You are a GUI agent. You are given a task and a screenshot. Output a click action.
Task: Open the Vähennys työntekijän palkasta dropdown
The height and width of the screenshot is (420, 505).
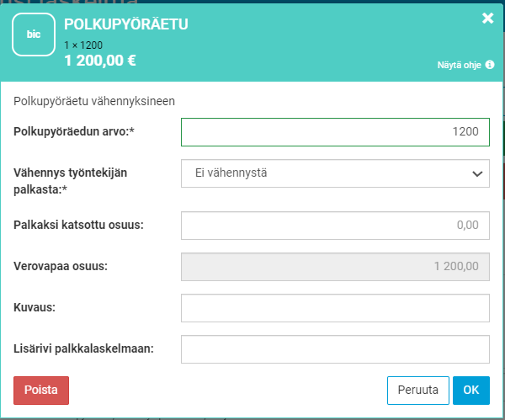(x=335, y=173)
